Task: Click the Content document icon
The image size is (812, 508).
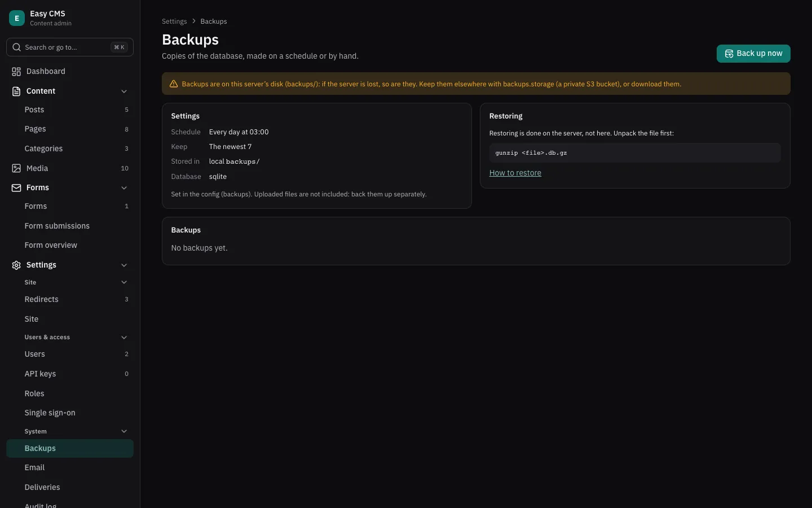Action: click(16, 91)
